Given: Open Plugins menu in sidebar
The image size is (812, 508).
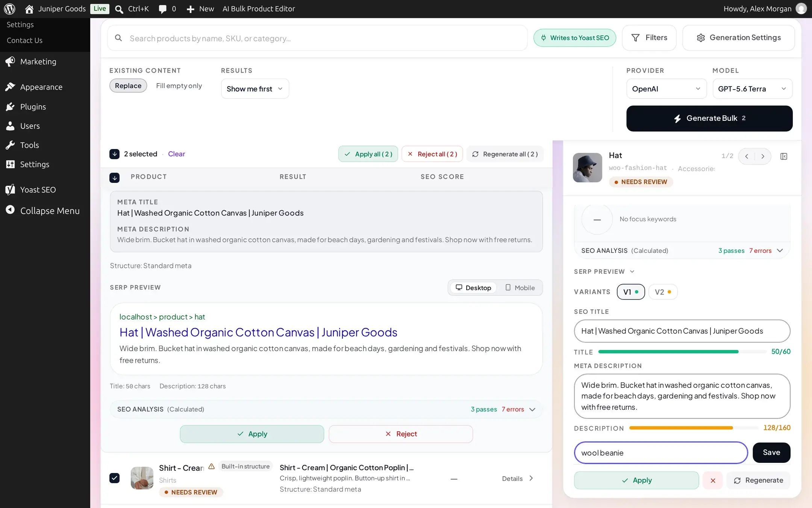Looking at the screenshot, I should (x=45, y=106).
